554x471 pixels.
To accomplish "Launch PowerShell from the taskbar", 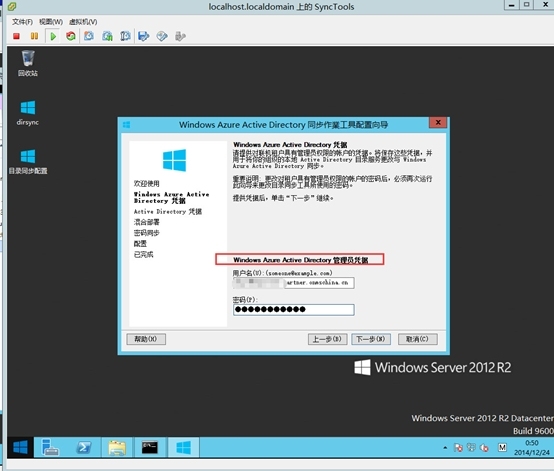I will pos(84,447).
